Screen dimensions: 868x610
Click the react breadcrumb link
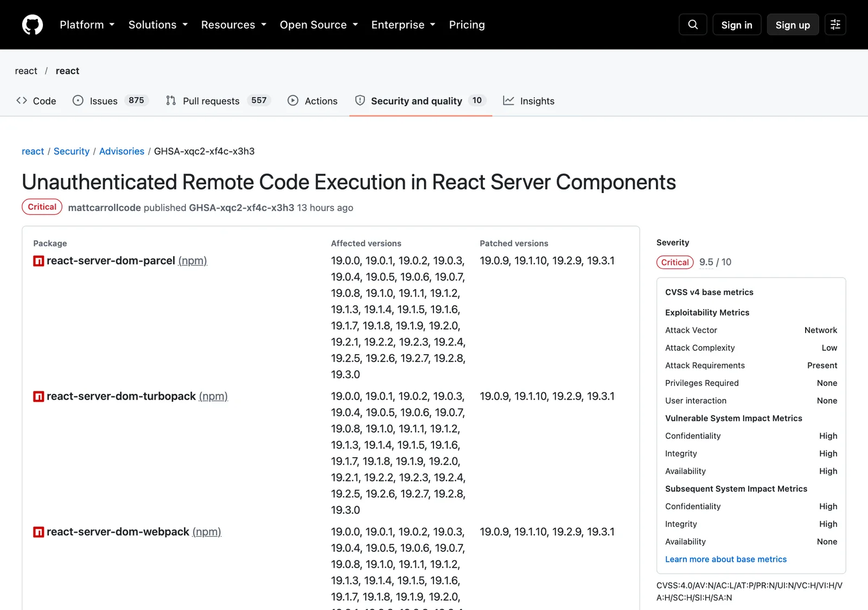point(33,151)
